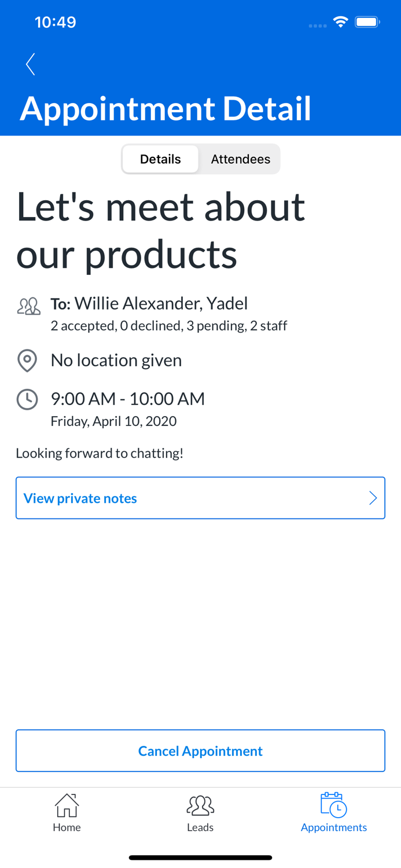Click the clock icon beside the meeting time

click(x=27, y=399)
